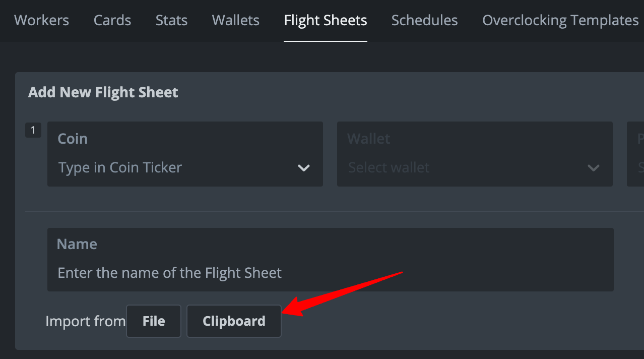Click the 'Wallet' field label
This screenshot has height=359, width=644.
point(368,139)
